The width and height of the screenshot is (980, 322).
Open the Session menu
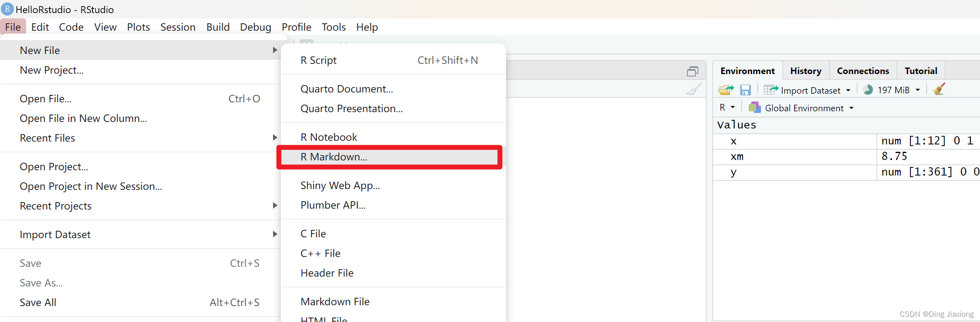tap(178, 27)
